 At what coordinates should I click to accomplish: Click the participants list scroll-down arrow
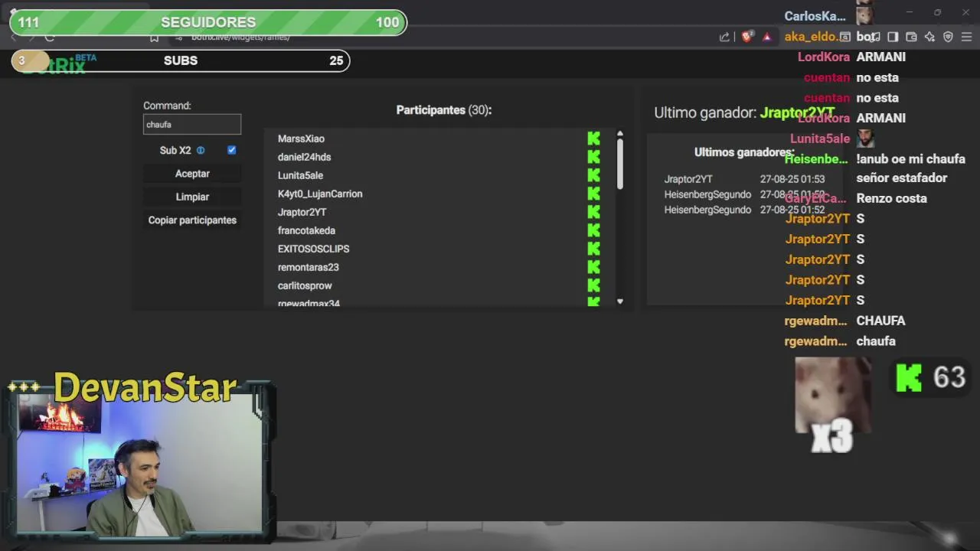[620, 302]
